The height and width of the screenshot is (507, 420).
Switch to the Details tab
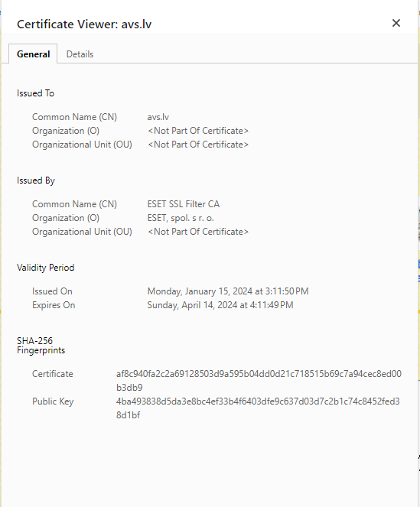[80, 54]
